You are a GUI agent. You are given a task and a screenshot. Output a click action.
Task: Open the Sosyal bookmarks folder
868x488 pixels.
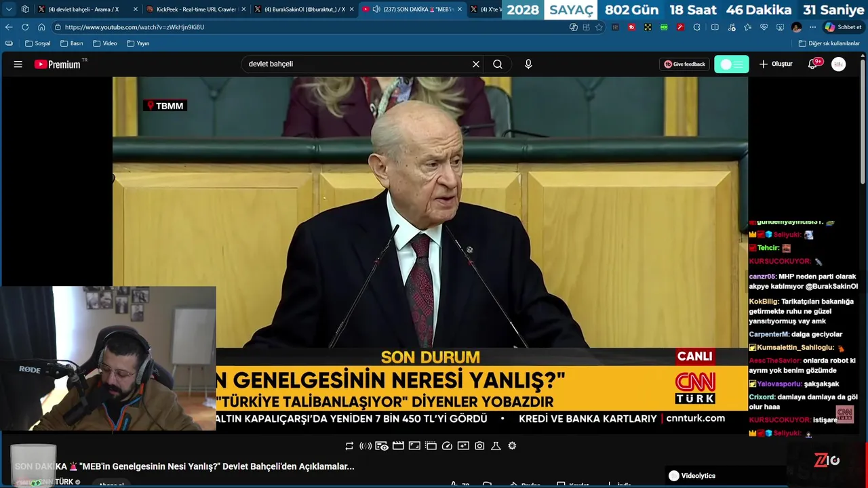click(x=37, y=43)
